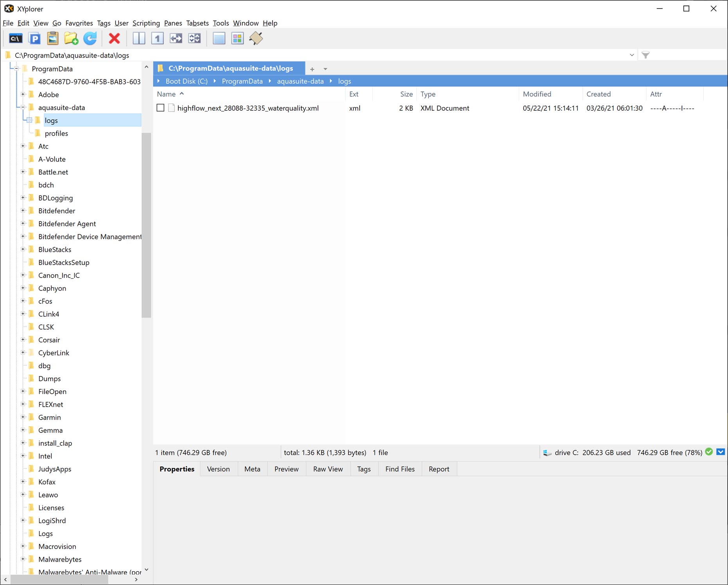Click the paste image clipboard toolbar icon
The image size is (728, 585).
point(53,38)
